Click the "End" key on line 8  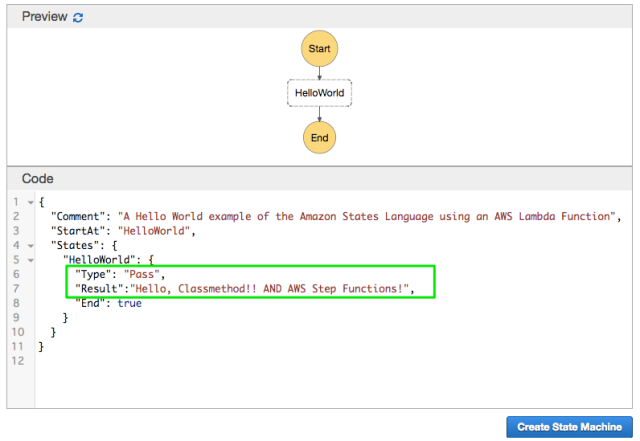point(90,303)
